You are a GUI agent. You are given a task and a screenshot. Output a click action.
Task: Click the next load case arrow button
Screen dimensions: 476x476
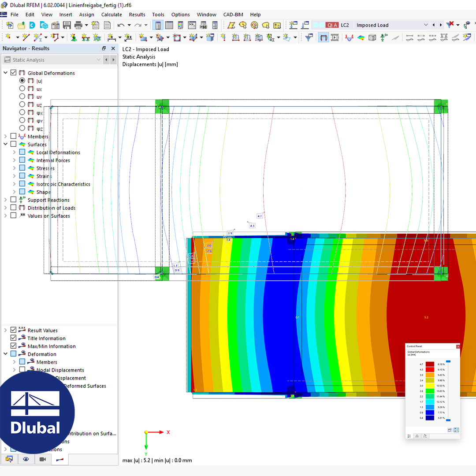441,25
